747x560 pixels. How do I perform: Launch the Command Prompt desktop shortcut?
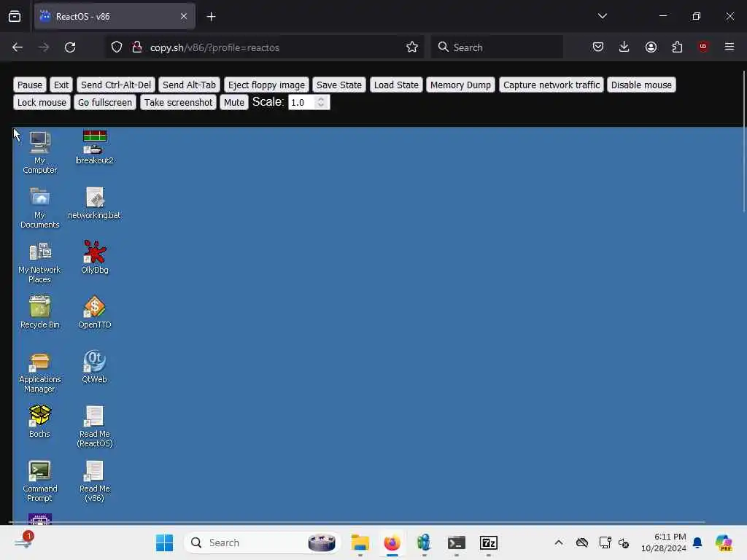point(39,481)
